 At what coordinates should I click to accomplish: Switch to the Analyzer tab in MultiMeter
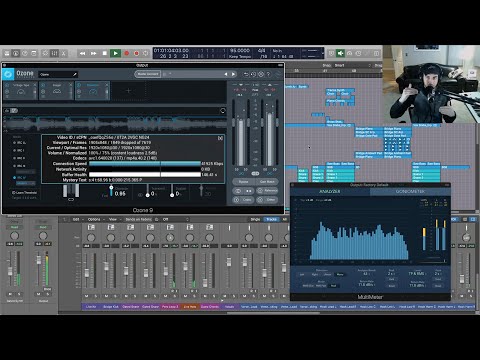(330, 191)
